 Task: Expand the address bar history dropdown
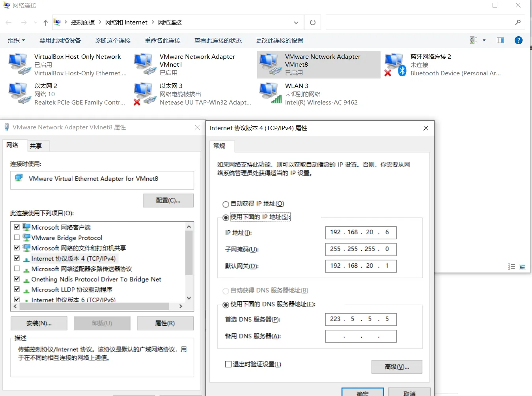click(296, 22)
